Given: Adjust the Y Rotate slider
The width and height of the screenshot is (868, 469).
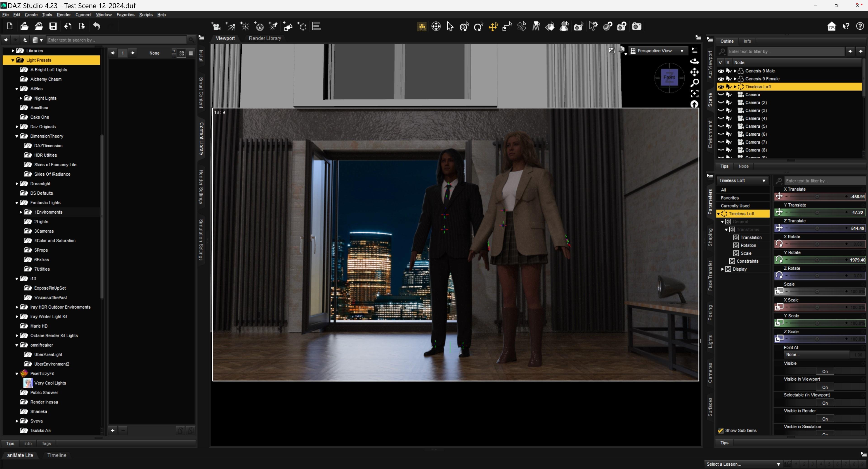Looking at the screenshot, I should pos(817,260).
